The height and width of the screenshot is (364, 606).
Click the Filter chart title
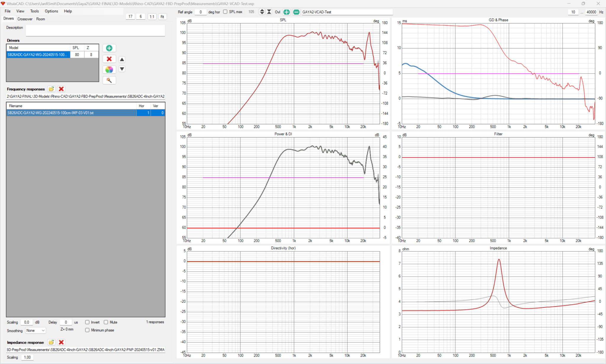[498, 134]
